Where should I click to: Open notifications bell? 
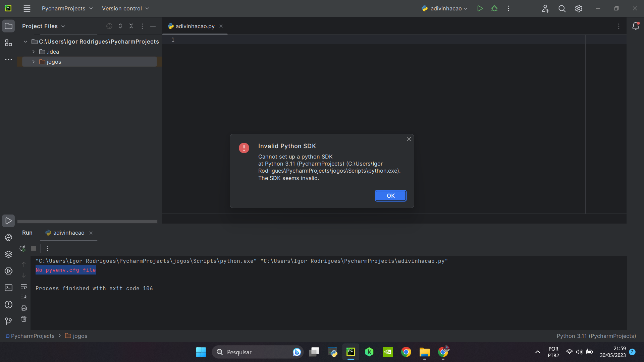636,26
